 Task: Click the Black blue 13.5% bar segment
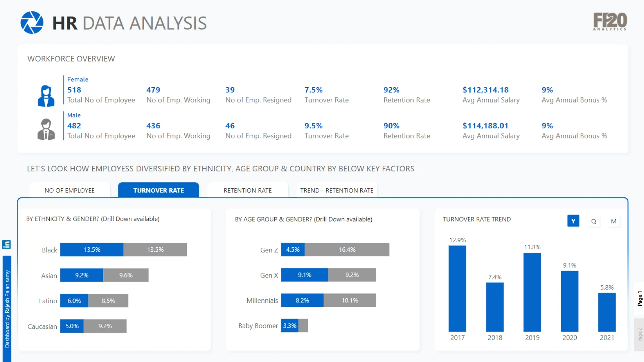[92, 250]
